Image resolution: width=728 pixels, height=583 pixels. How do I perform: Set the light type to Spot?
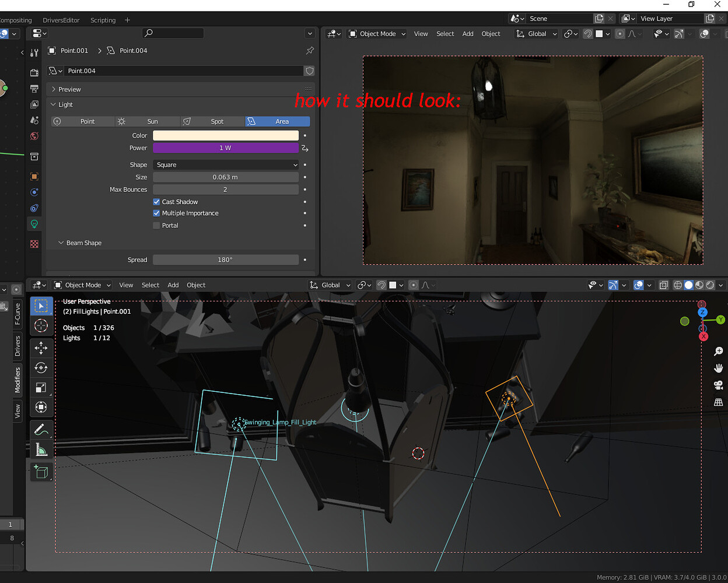212,121
